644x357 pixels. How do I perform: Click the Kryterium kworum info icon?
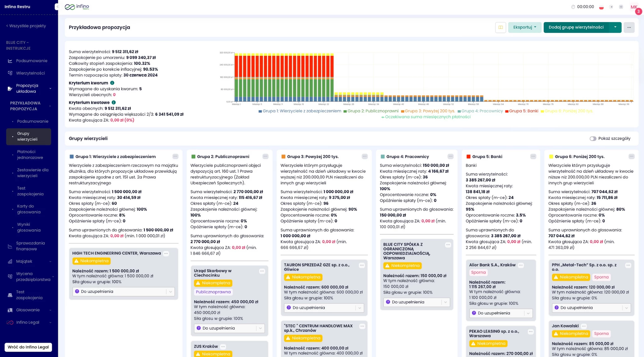(x=112, y=83)
